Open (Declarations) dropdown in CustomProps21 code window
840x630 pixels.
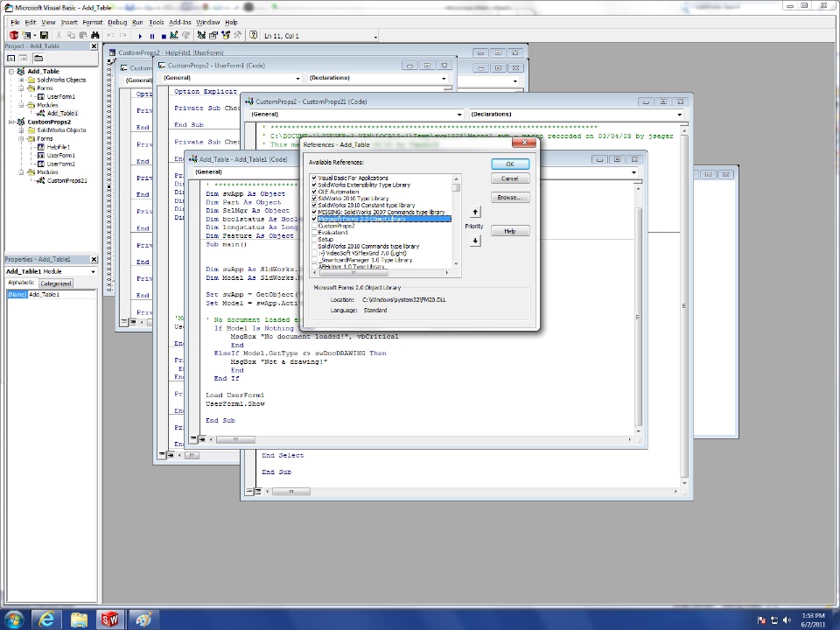[x=679, y=114]
